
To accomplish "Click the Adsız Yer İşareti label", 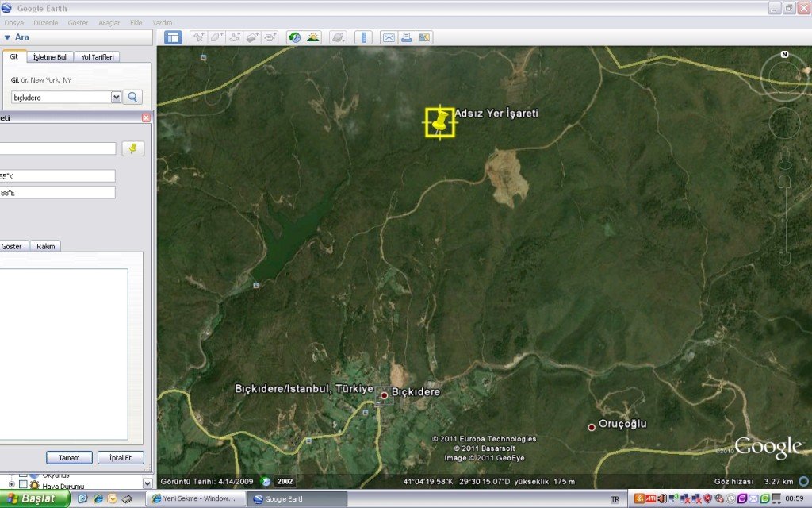I will click(496, 113).
